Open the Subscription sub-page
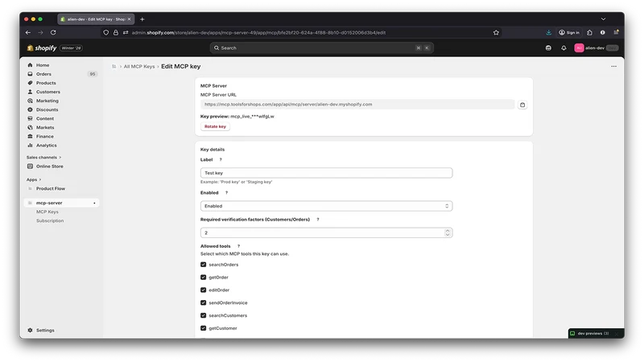 click(50, 220)
